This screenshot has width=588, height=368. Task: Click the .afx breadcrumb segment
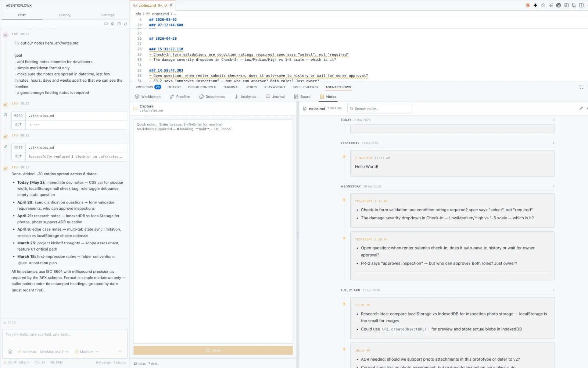(x=138, y=14)
